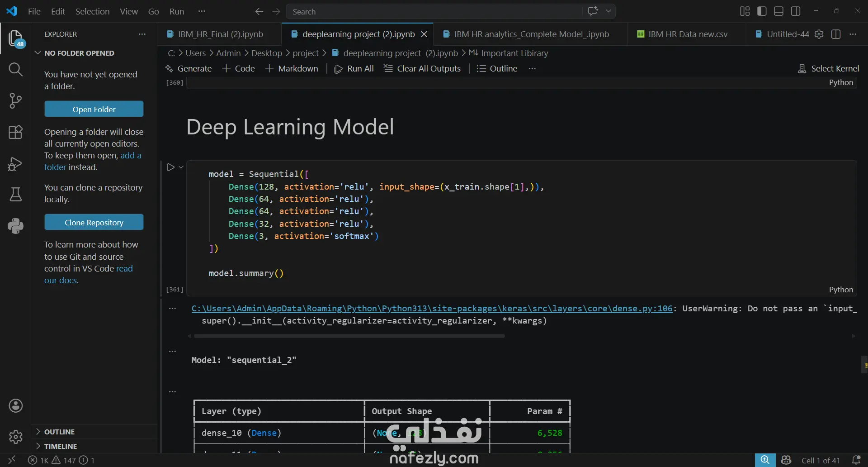Screen dimensions: 868x467
Task: Open the Python extension view
Action: [15, 226]
